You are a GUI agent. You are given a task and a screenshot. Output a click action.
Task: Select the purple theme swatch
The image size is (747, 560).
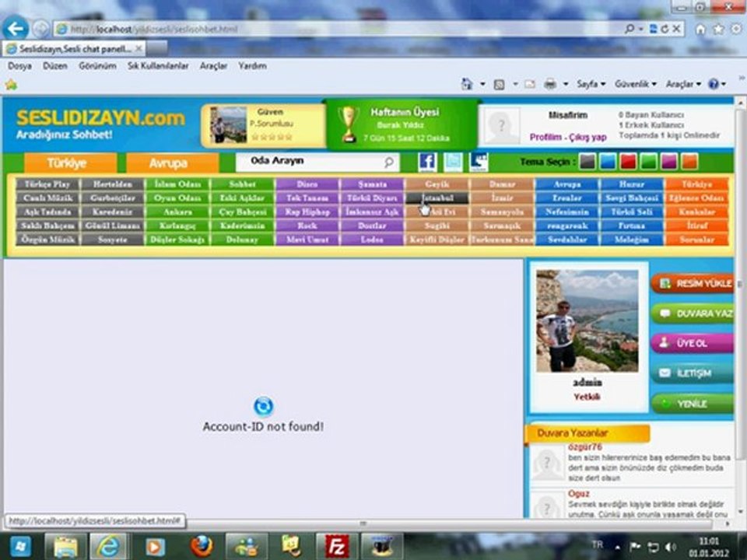669,162
